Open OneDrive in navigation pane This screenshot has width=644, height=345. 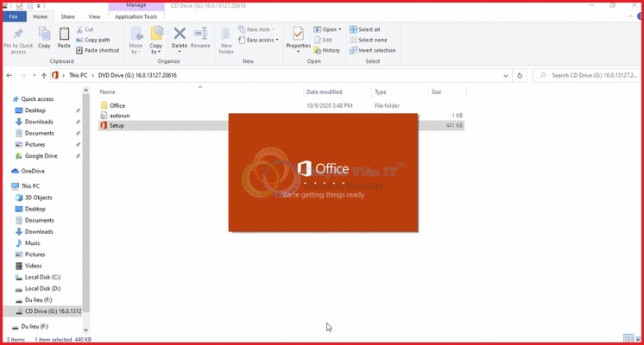(x=33, y=171)
